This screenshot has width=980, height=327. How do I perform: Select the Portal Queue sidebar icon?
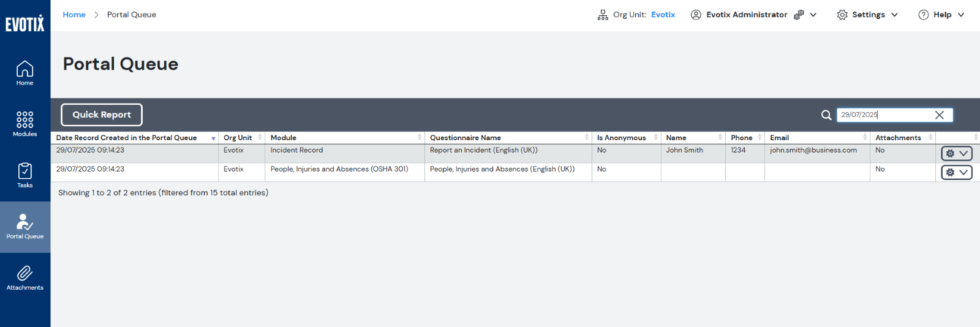click(25, 227)
